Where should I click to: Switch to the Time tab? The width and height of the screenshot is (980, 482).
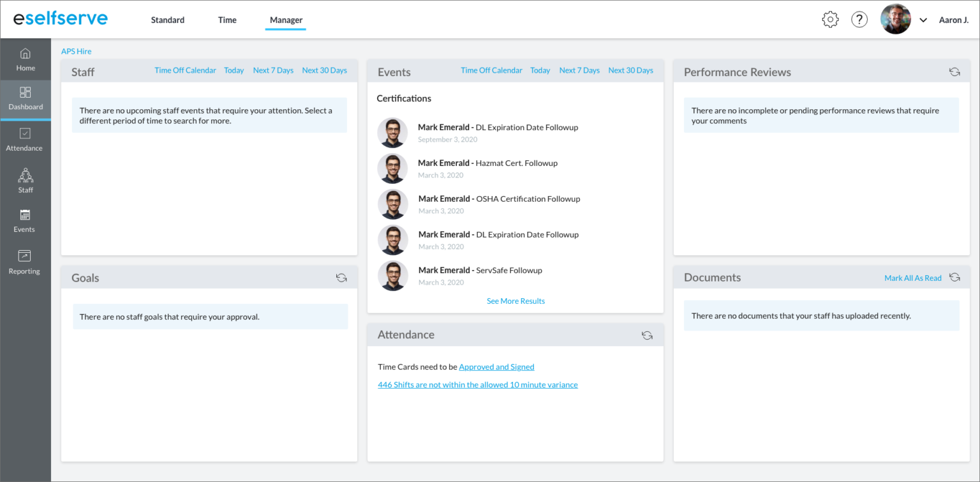tap(227, 20)
